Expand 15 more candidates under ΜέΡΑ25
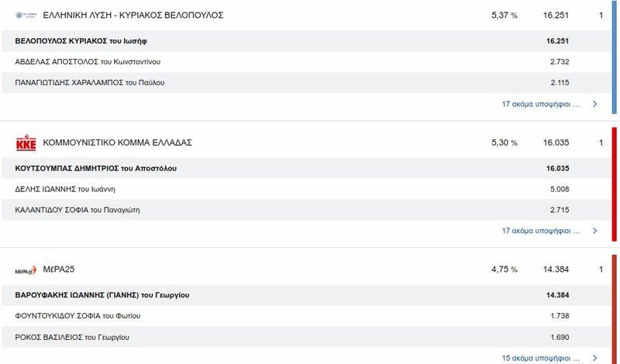The height and width of the screenshot is (364, 620). [541, 358]
